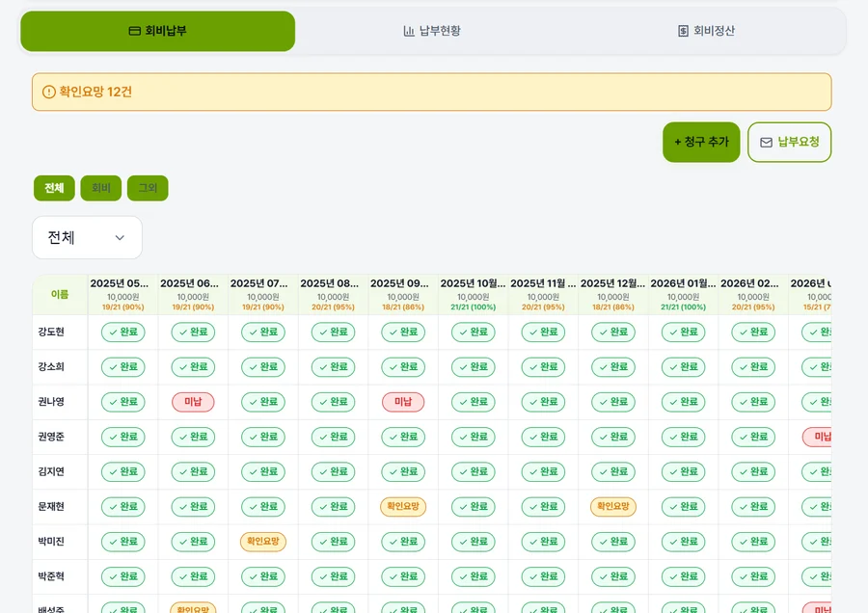Click the chevron arrow in 전체 dropdown
Screen dimensions: 868x613
[x=120, y=238]
